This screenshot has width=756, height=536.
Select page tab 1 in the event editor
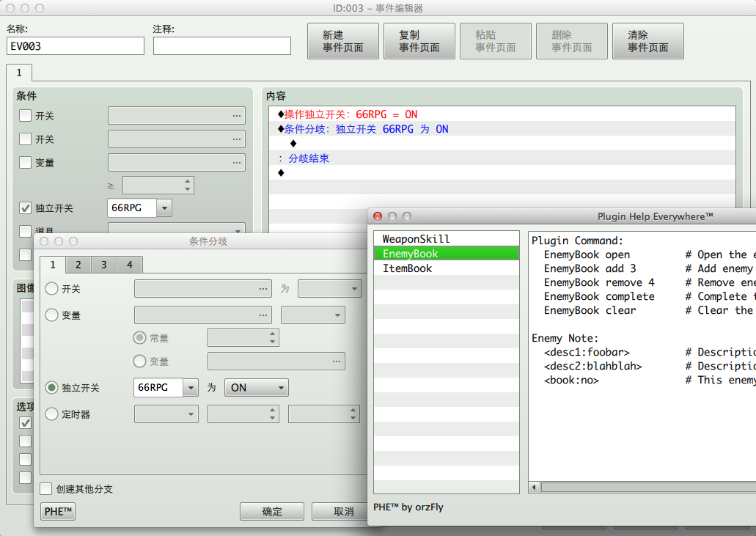pyautogui.click(x=19, y=73)
